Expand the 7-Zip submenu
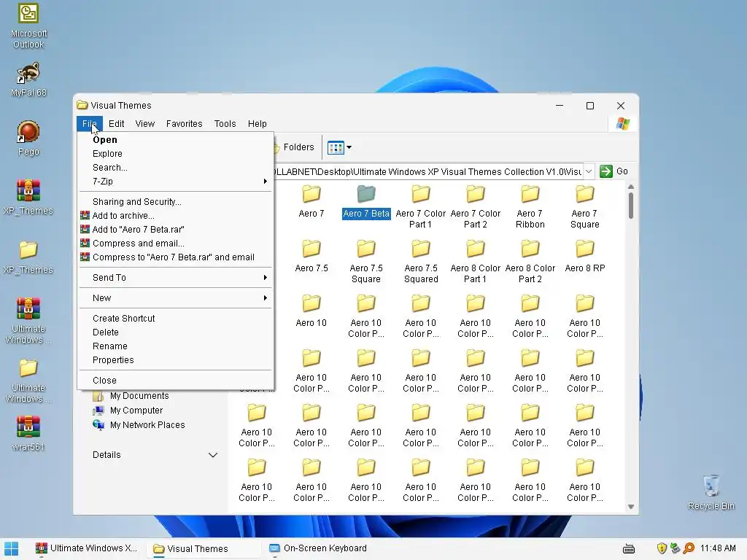Screen dimensions: 747x560 click(x=175, y=182)
